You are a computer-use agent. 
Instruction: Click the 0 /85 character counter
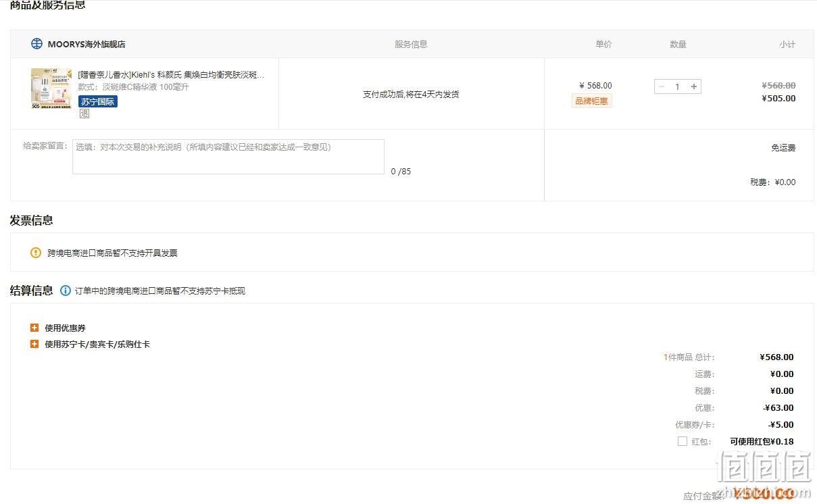(401, 172)
